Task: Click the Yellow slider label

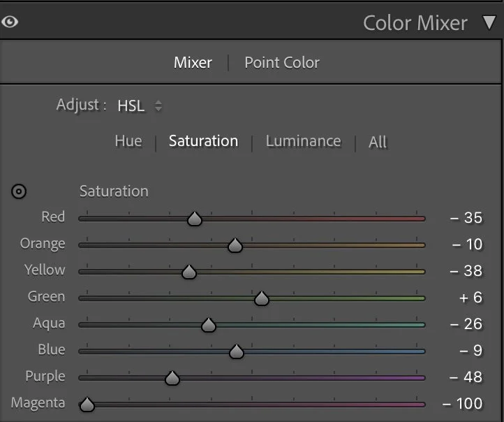Action: click(45, 270)
